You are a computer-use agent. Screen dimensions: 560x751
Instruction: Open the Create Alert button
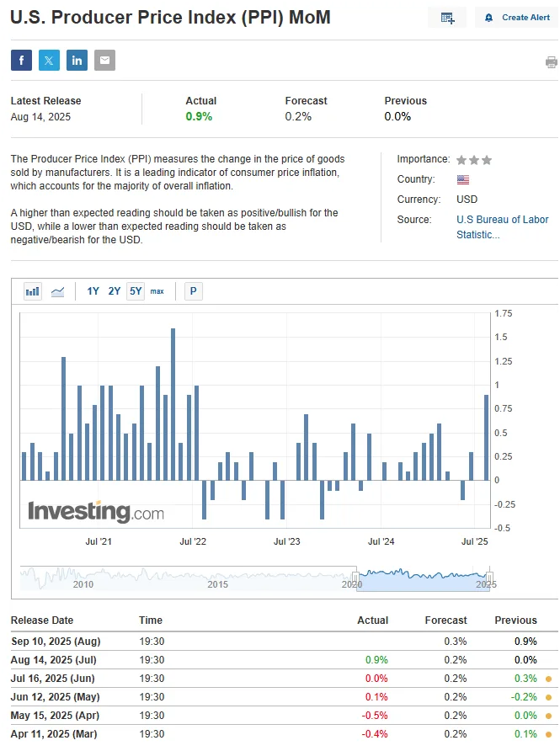516,18
